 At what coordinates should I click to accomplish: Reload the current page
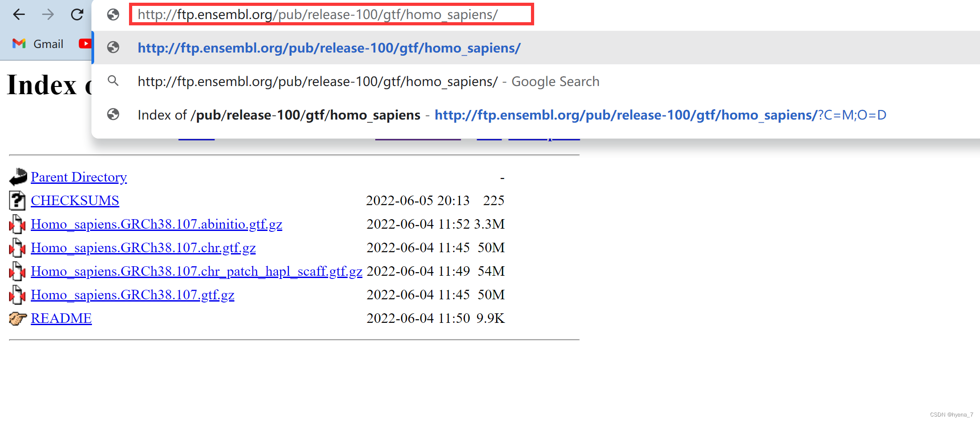point(76,14)
